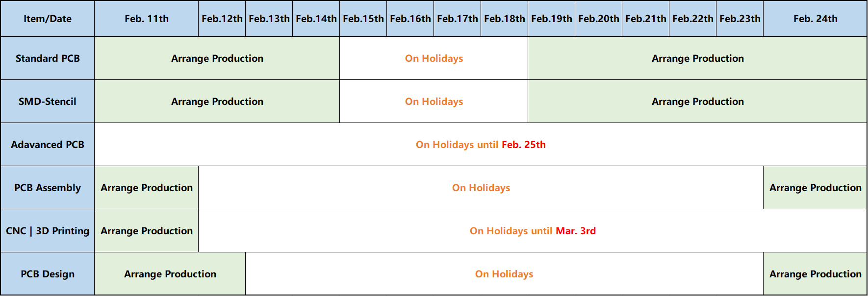
Task: Select the PCB Design row label
Action: pyautogui.click(x=48, y=274)
